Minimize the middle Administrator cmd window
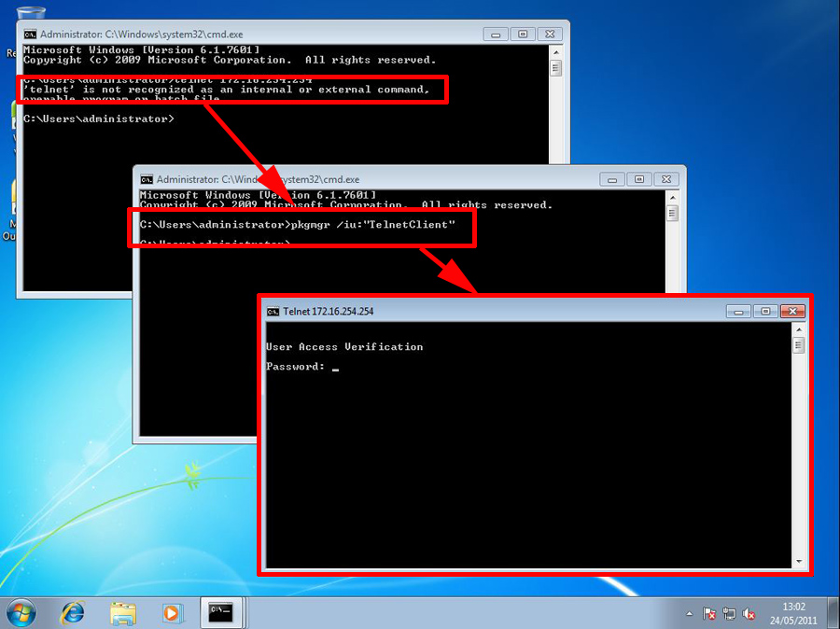 click(611, 178)
